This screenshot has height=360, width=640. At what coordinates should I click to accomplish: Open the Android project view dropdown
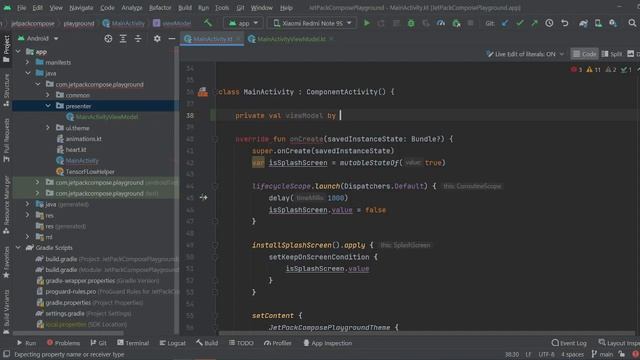coord(38,38)
